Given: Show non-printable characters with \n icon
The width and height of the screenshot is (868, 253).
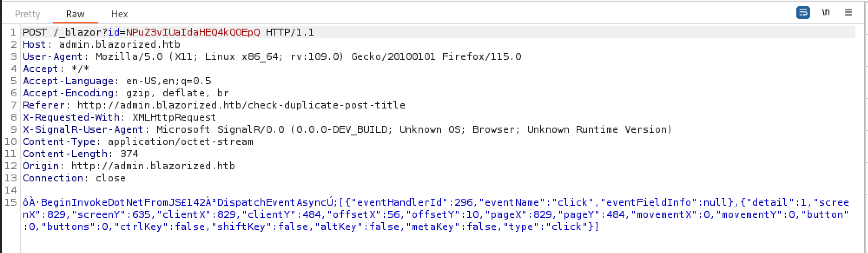Looking at the screenshot, I should point(825,13).
